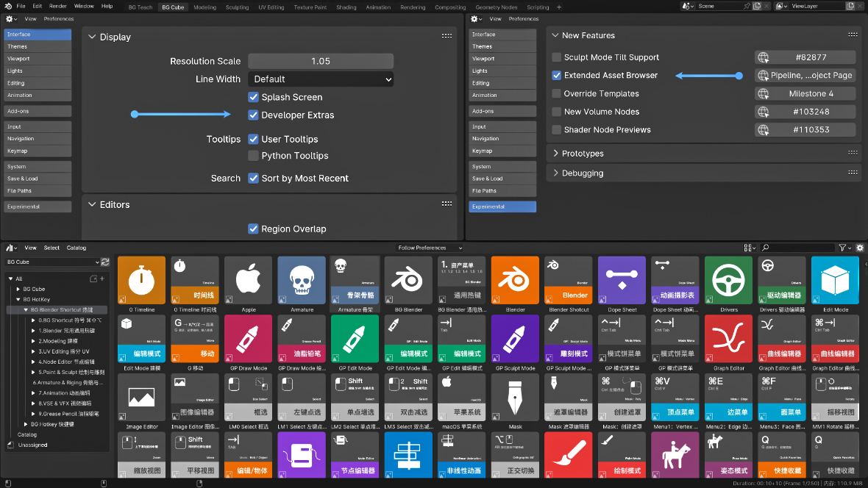Expand the 2.Modeling catalog tree item

coord(34,341)
